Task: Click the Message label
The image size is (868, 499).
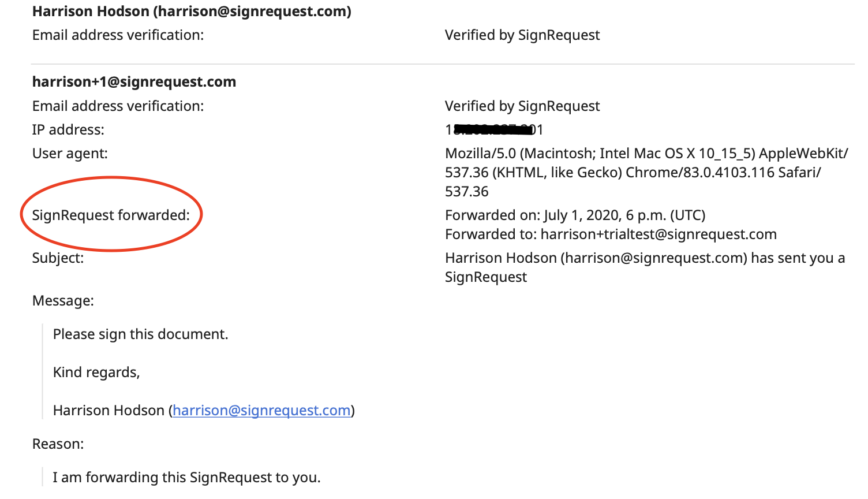Action: (63, 301)
